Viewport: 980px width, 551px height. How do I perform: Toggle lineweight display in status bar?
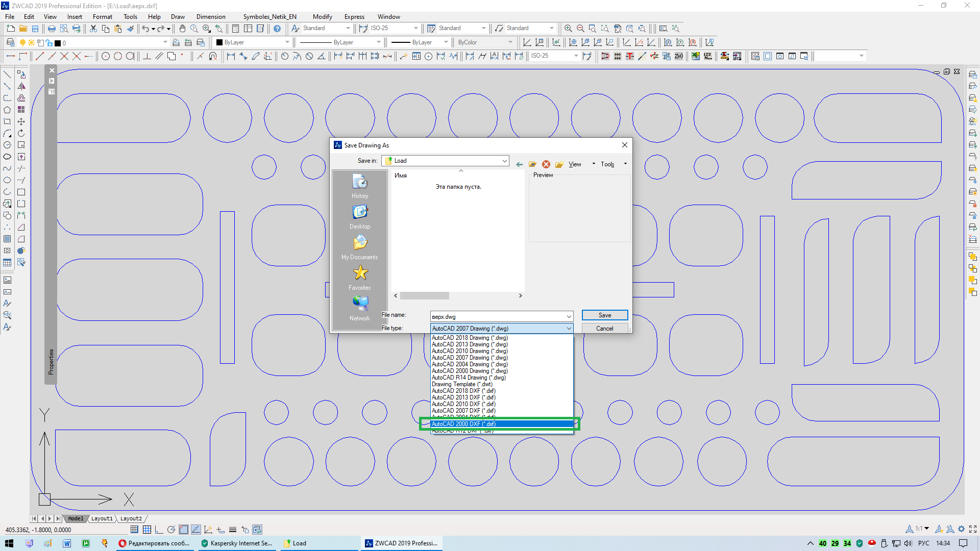tap(233, 530)
